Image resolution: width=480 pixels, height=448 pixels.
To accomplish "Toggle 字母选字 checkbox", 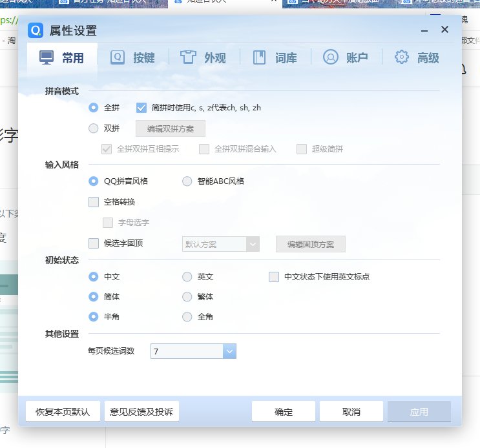I will (x=108, y=223).
